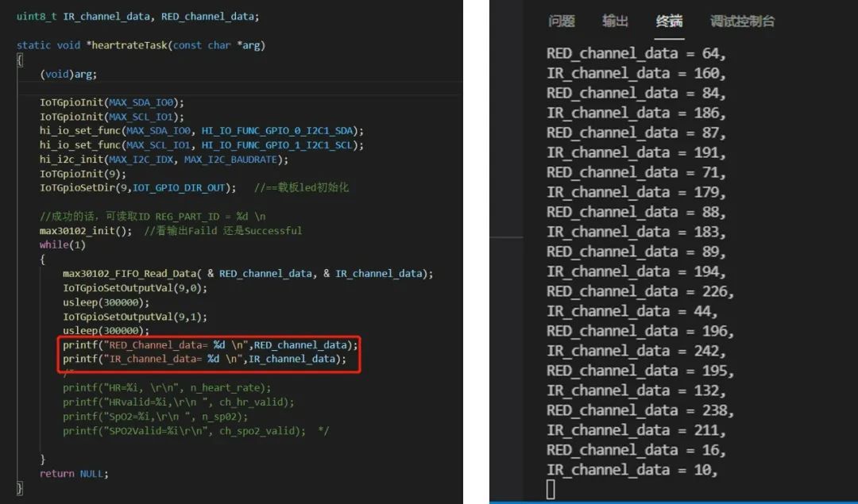Click terminal line 'RED_channel_data = 88,'

point(636,212)
